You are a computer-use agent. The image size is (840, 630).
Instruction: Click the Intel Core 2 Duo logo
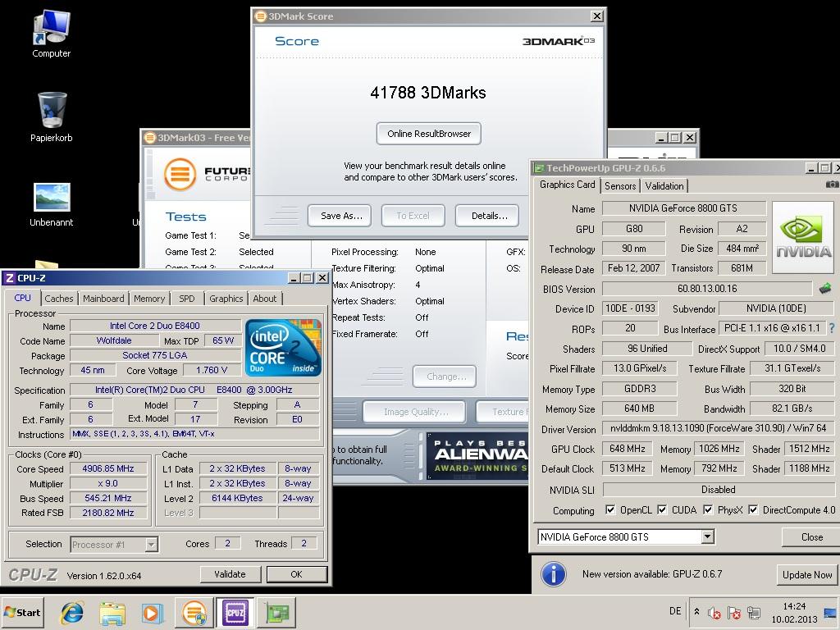[x=283, y=347]
